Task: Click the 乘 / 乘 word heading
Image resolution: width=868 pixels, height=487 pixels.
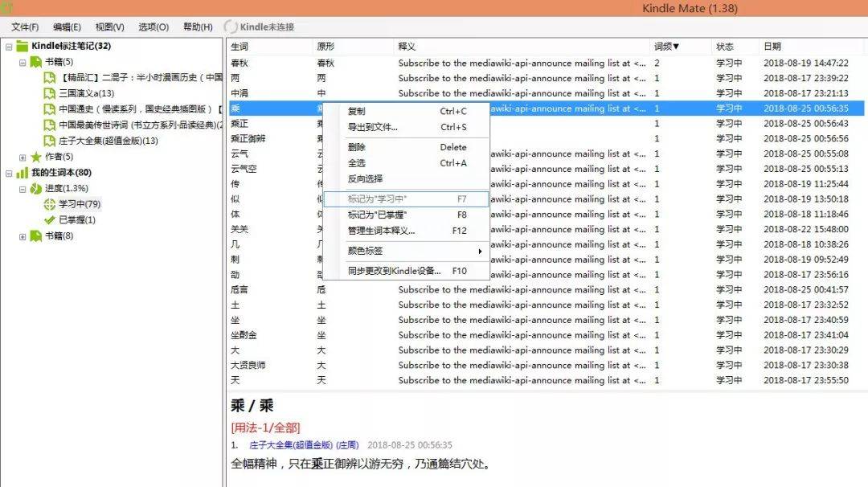Action: point(252,406)
